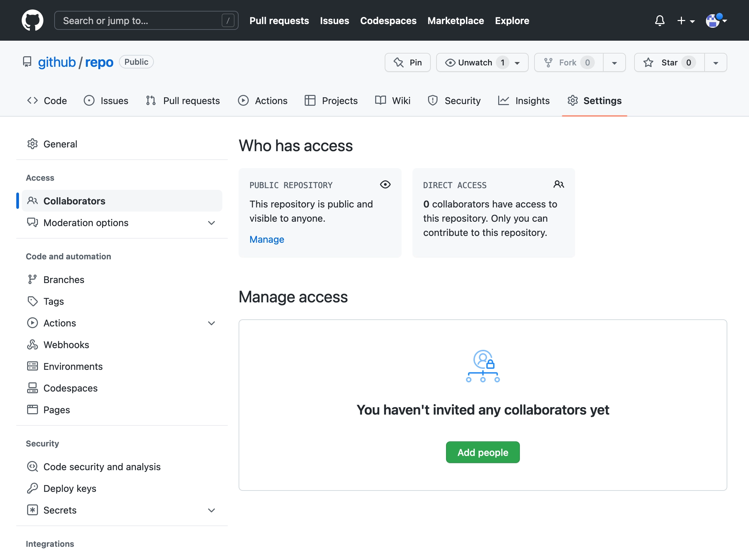Viewport: 749px width, 560px height.
Task: Select Collaborators in the sidebar
Action: coord(122,201)
